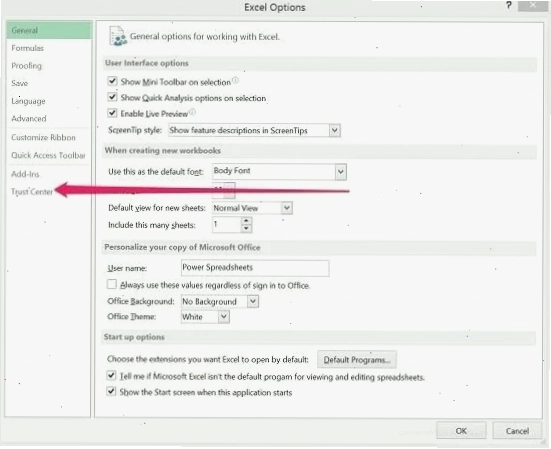
Task: Check Always use these values regardless of sign in
Action: (x=112, y=284)
